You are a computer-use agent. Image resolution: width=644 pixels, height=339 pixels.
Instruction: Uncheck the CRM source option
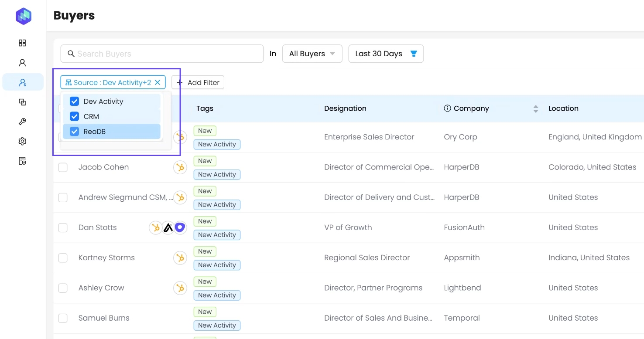click(75, 116)
